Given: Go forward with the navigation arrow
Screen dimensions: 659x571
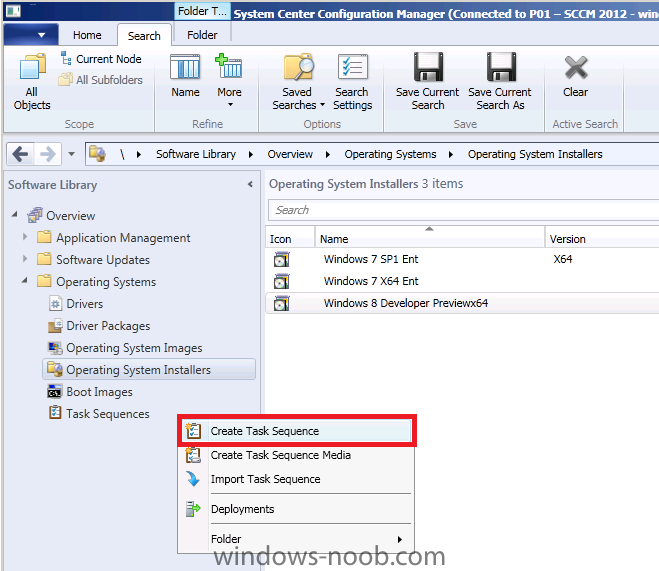Looking at the screenshot, I should 47,154.
